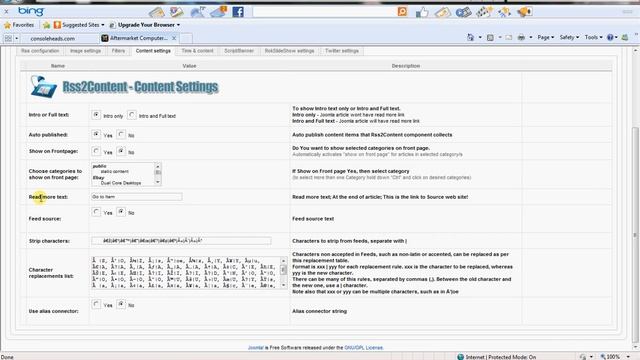Set Show on Frontpage to Yes

pos(96,151)
